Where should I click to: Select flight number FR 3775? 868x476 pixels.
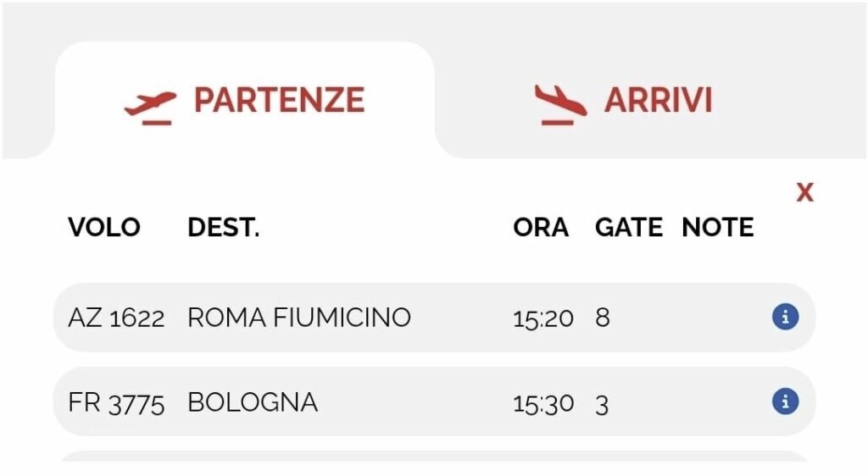[116, 402]
